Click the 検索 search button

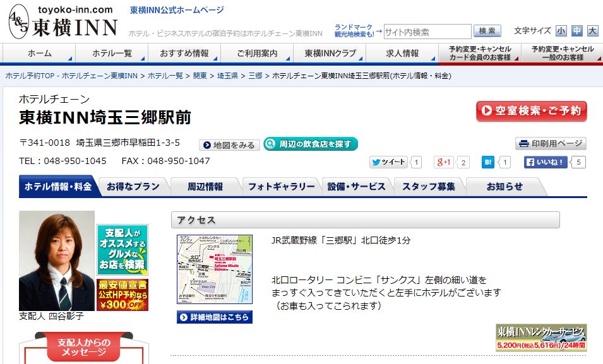click(487, 31)
